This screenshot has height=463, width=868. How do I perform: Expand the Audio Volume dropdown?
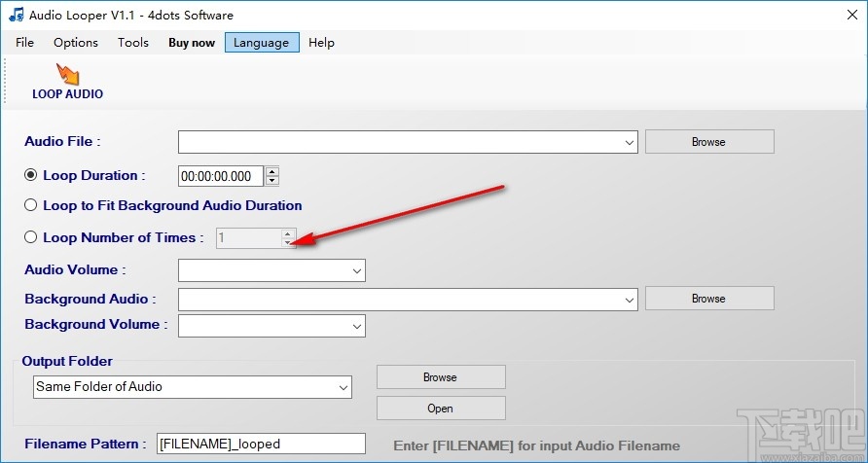(x=357, y=270)
